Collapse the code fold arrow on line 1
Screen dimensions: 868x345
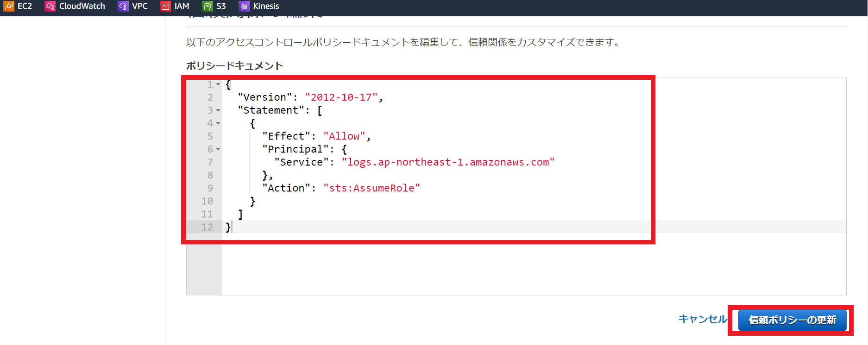pyautogui.click(x=218, y=84)
